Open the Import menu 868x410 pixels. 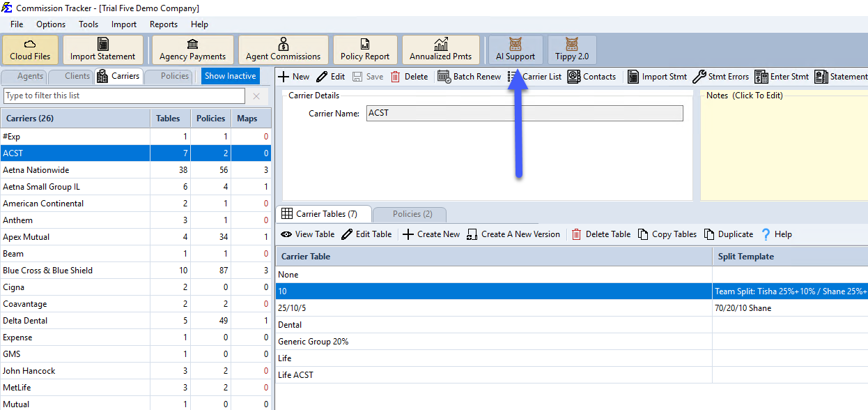pos(124,24)
